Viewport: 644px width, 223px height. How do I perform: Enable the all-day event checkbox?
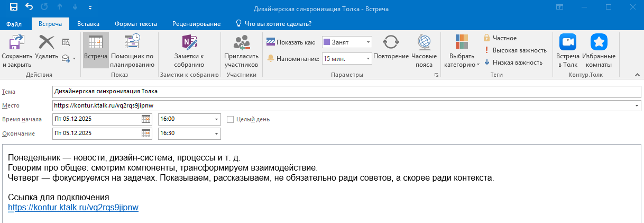point(230,119)
